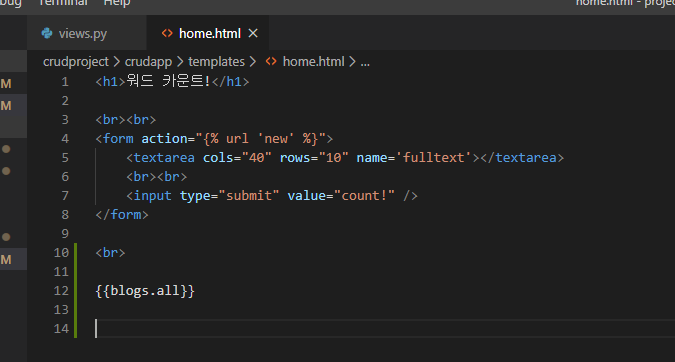
Task: Click crudapp in the breadcrumb
Action: pyautogui.click(x=148, y=62)
